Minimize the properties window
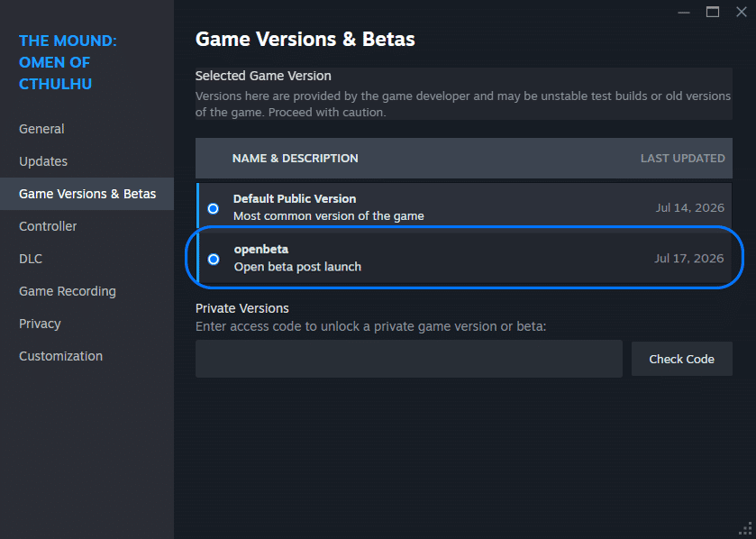 (684, 12)
